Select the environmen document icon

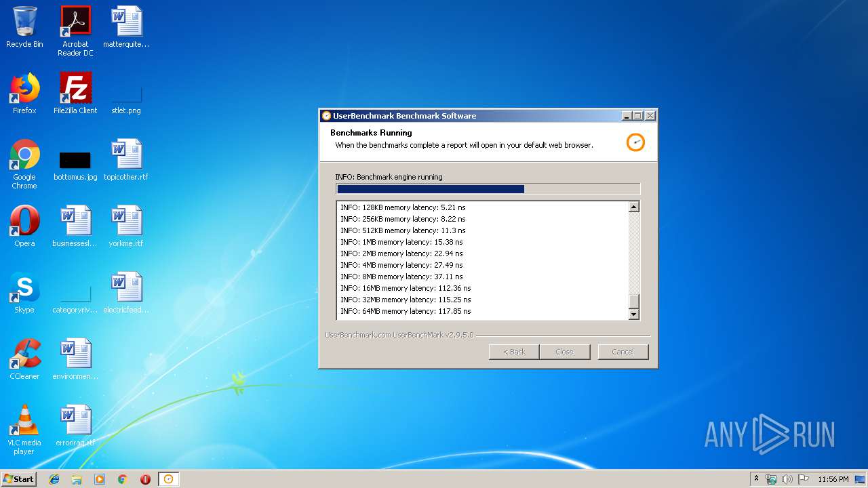pos(75,359)
